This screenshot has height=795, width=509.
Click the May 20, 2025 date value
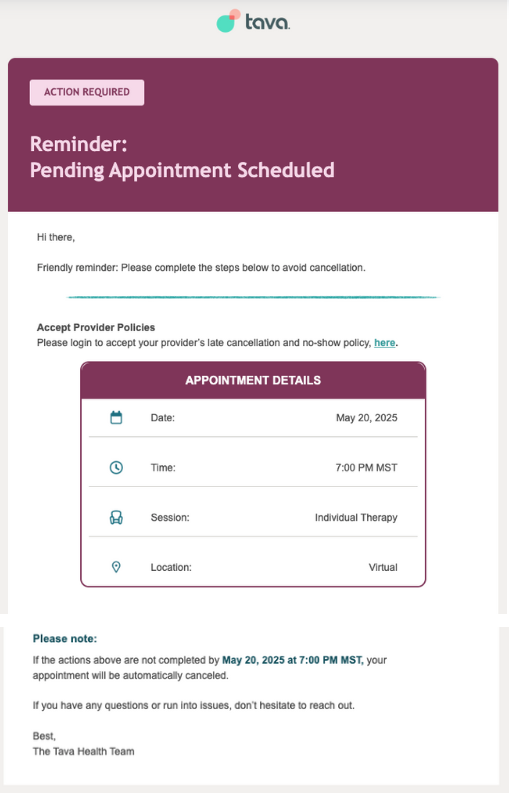click(x=367, y=418)
